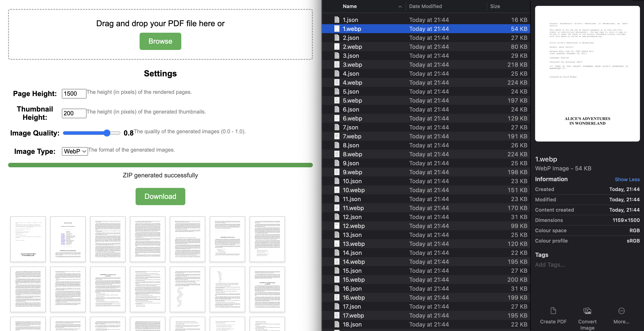Click the Convert Image quick action icon
The height and width of the screenshot is (331, 644).
587,311
